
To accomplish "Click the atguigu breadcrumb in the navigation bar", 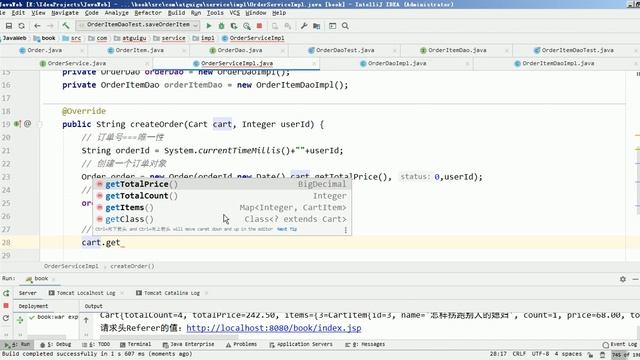I will (x=131, y=38).
